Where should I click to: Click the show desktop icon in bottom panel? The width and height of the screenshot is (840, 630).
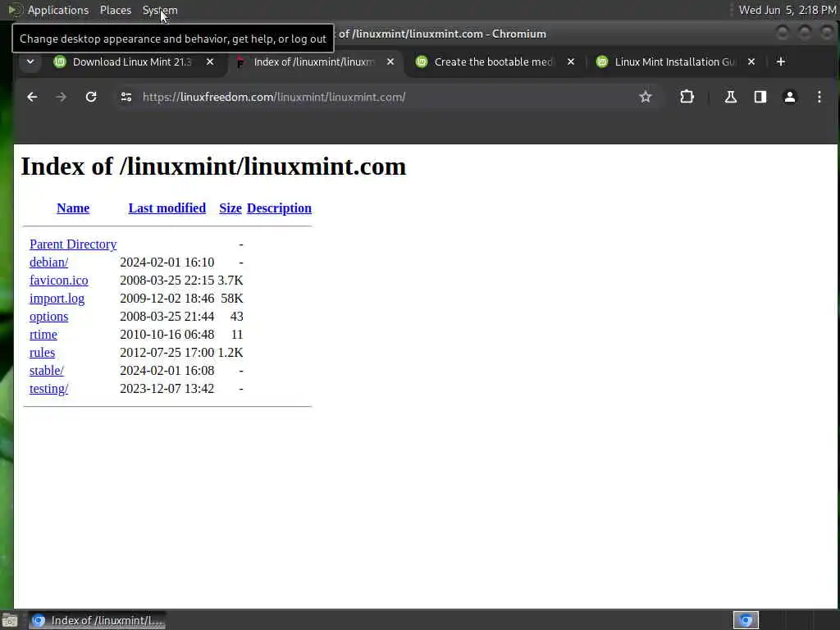coord(10,620)
